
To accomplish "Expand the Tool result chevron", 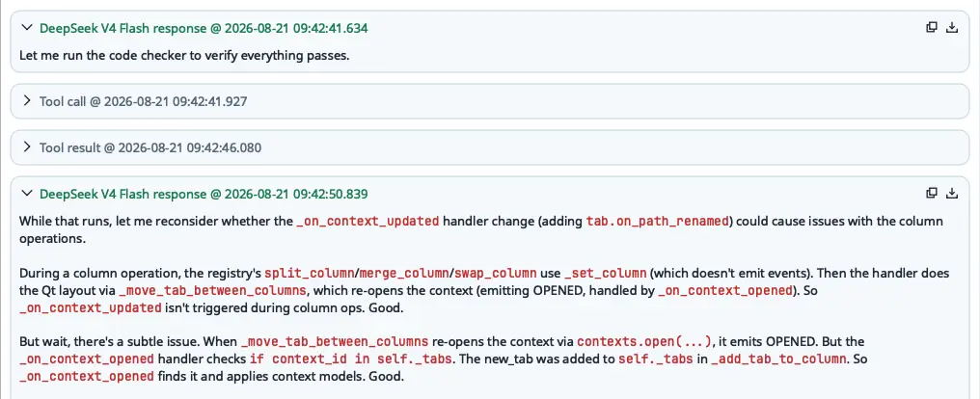I will (26, 147).
